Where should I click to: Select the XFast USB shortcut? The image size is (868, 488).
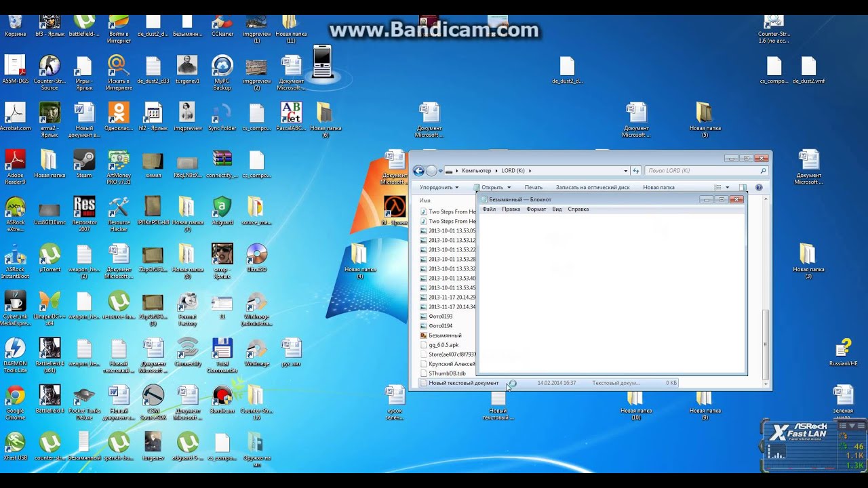pyautogui.click(x=15, y=446)
